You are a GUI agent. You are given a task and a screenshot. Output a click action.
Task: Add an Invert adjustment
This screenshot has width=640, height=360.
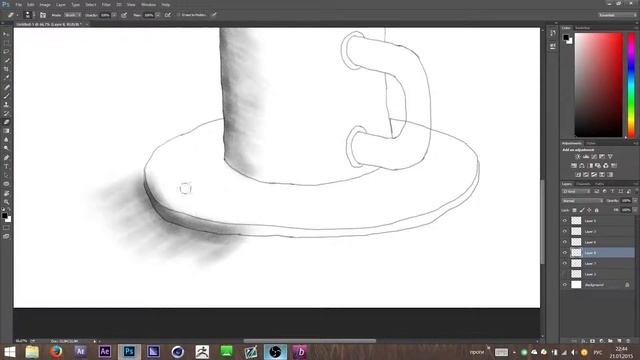pyautogui.click(x=578, y=175)
